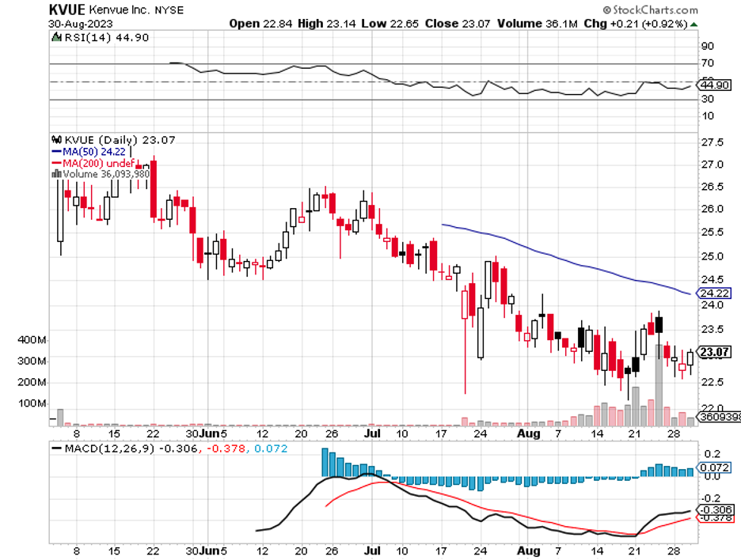Click the candlestick icon before KVUE (Daily)
Viewport: 741px width, 560px height.
56,140
